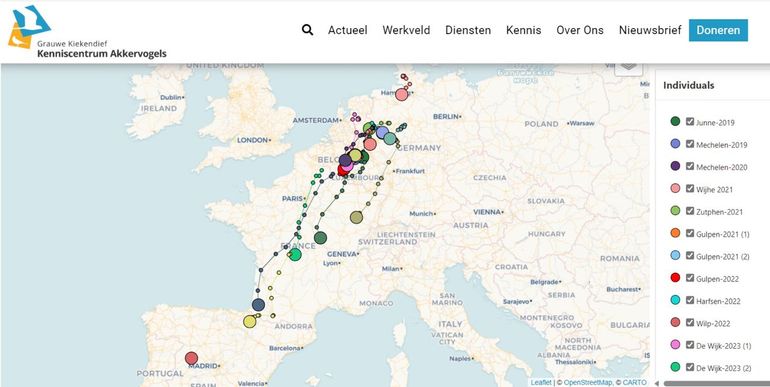Click the Junne-2019 dark green swatch
Image resolution: width=770 pixels, height=387 pixels.
click(675, 121)
